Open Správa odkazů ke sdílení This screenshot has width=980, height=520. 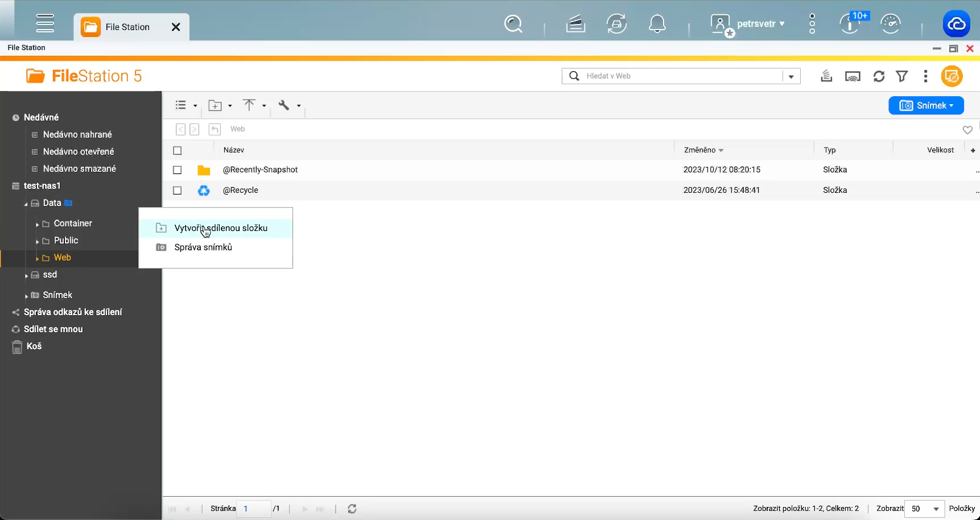pos(73,312)
